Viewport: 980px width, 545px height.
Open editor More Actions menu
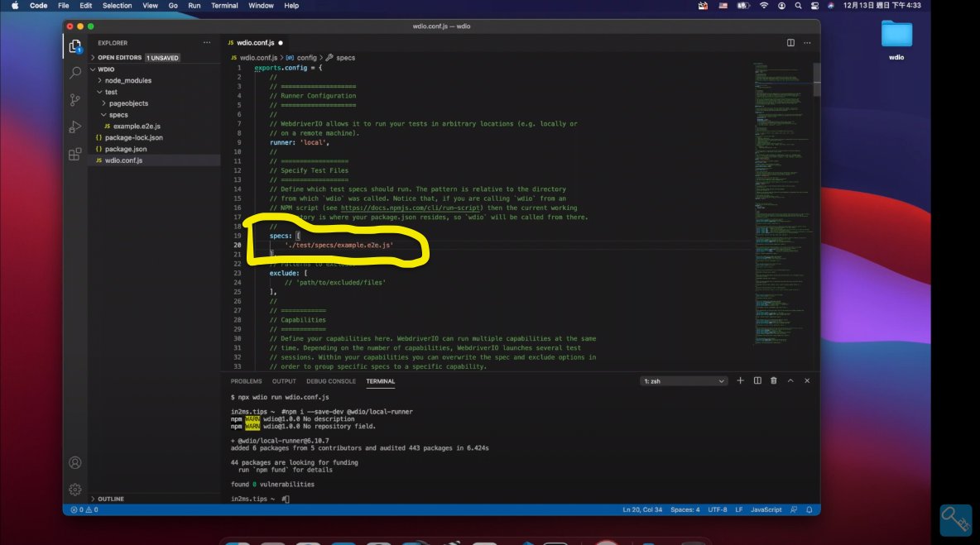point(808,43)
